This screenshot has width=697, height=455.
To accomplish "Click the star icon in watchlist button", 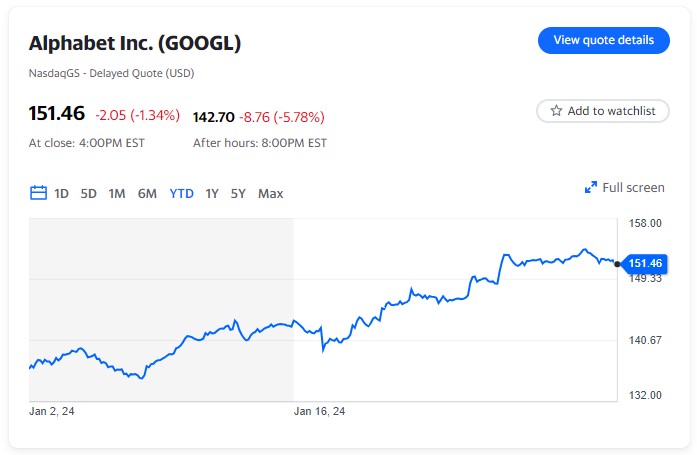I will pos(556,111).
